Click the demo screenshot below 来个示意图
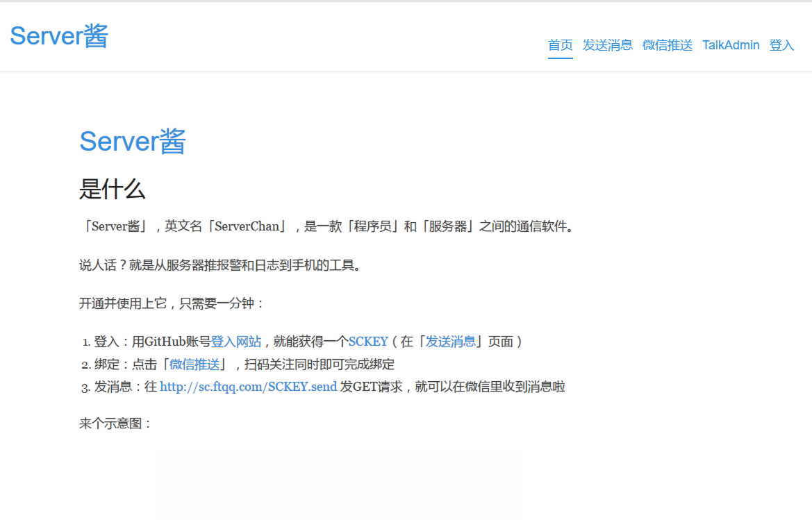Screen dimensions: 812x520 tap(338, 486)
